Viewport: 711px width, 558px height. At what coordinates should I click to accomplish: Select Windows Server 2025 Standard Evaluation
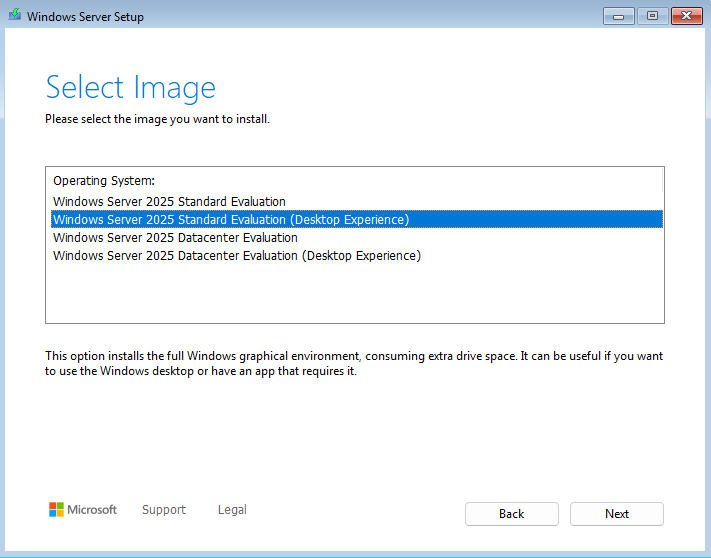coord(169,202)
